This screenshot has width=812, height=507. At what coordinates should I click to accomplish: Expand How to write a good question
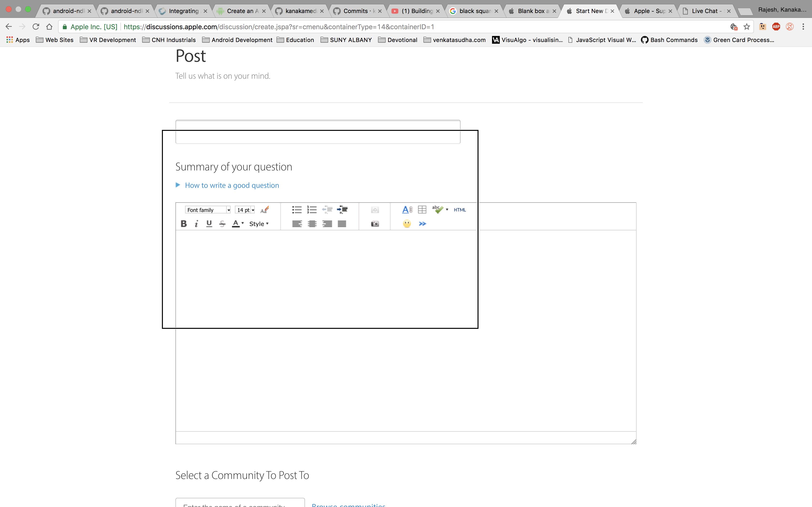[232, 185]
